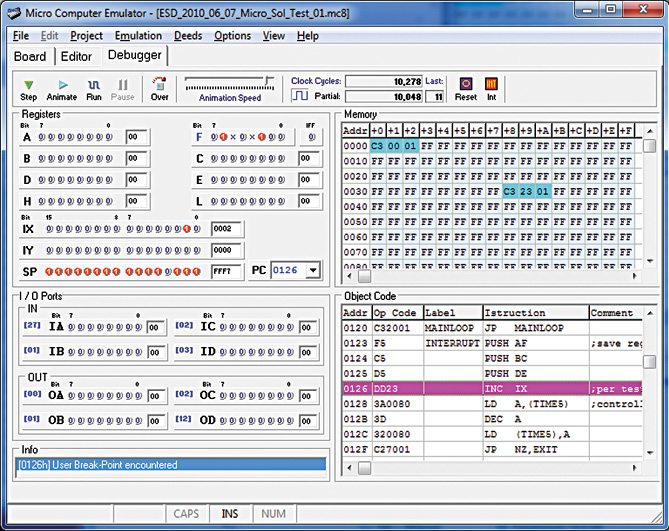Open the PC address dropdown
The image size is (669, 531).
314,270
